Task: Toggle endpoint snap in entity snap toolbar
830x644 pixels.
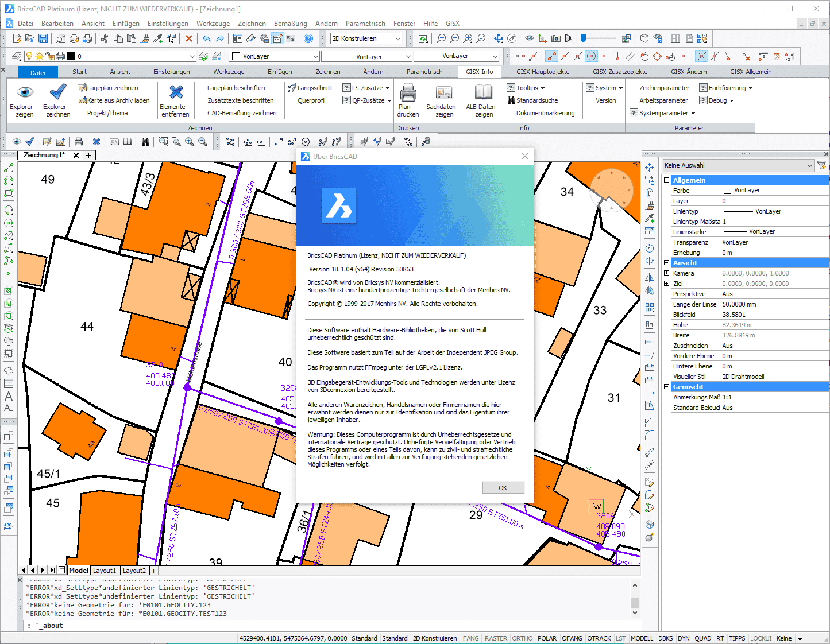Action: [x=551, y=56]
